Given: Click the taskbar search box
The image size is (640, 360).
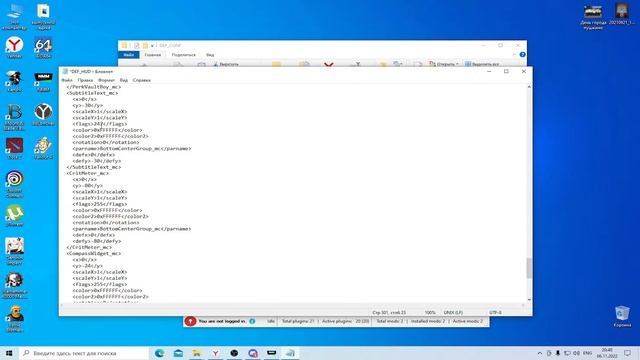Looking at the screenshot, I should (x=84, y=353).
